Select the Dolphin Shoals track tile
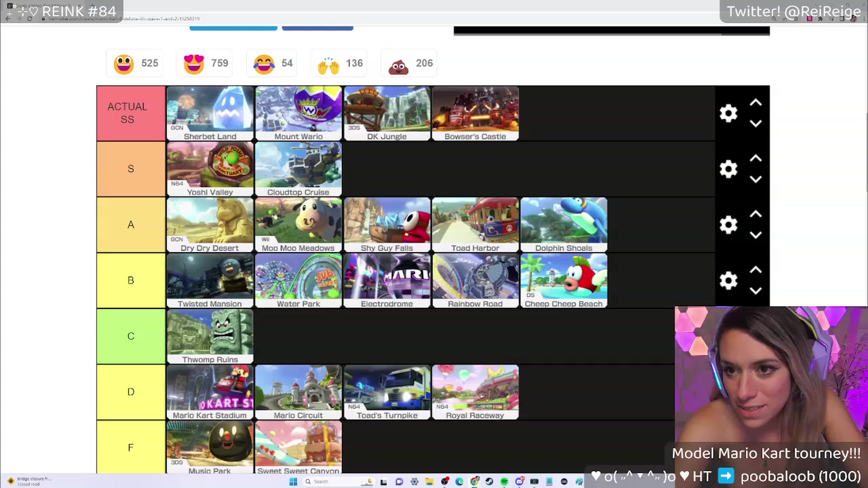Image resolution: width=868 pixels, height=488 pixels. pyautogui.click(x=564, y=225)
